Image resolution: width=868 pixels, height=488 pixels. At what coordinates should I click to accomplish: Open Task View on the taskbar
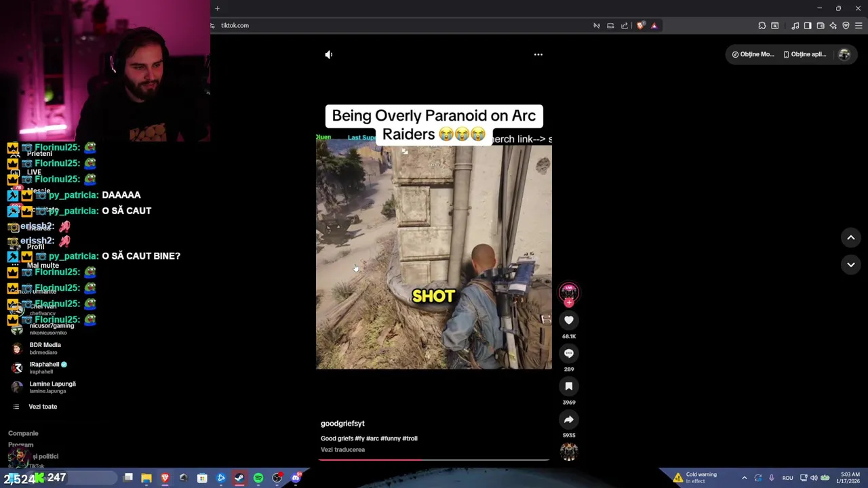click(128, 478)
